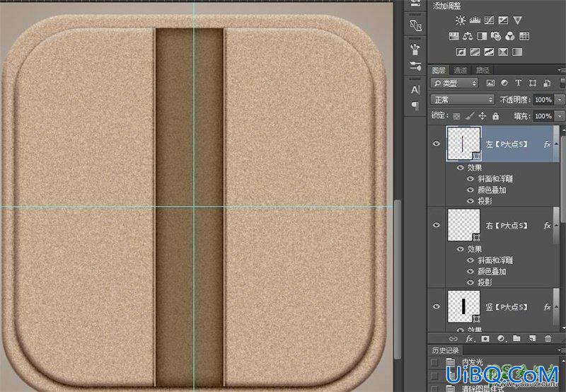Add a Gradient Map adjustment layer
The height and width of the screenshot is (392, 566).
(517, 52)
